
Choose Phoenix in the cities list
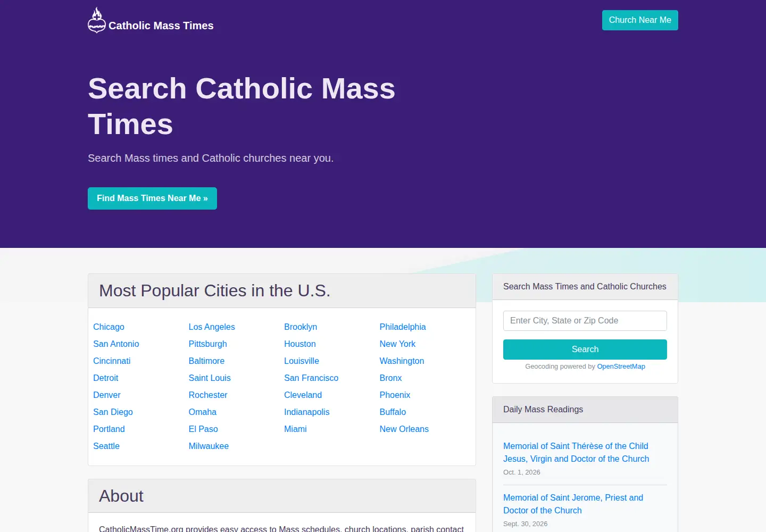point(395,395)
